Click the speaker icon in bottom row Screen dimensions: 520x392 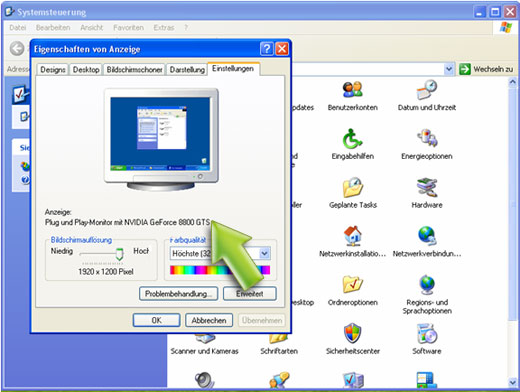tap(204, 380)
